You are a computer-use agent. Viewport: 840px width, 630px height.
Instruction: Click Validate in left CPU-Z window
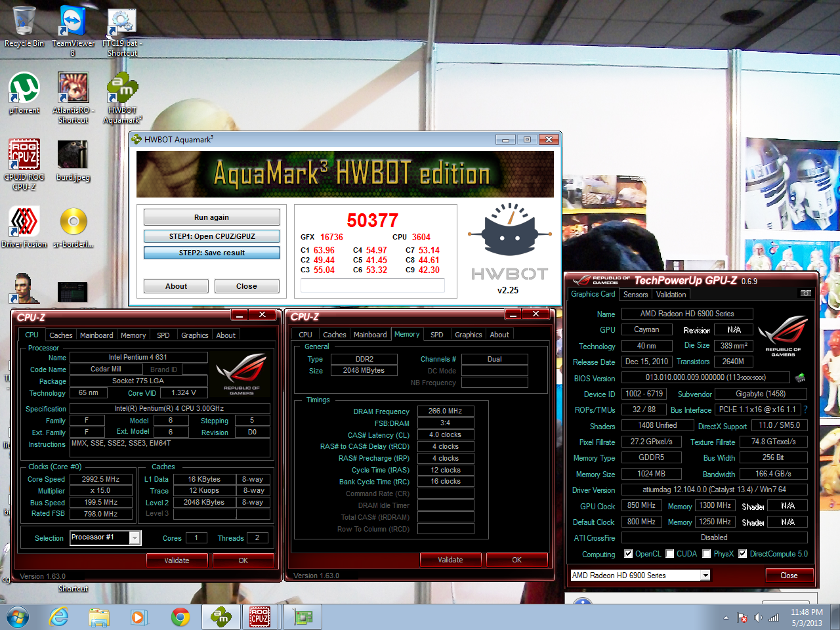pyautogui.click(x=177, y=560)
